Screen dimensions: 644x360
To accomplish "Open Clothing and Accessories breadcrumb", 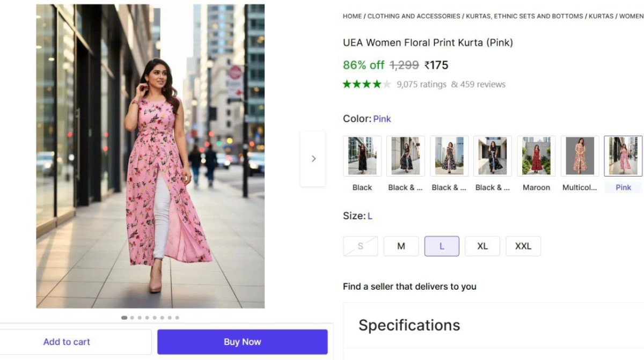I will click(414, 16).
